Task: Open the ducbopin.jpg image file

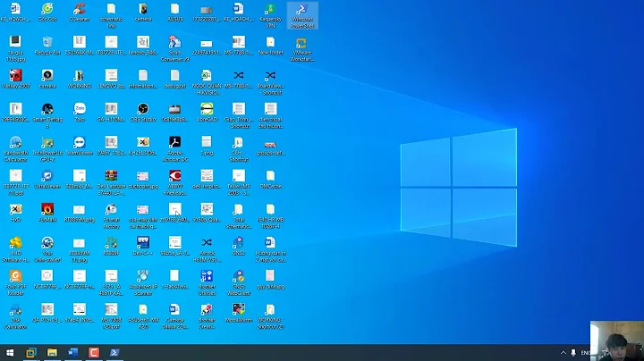Action: pyautogui.click(x=143, y=180)
